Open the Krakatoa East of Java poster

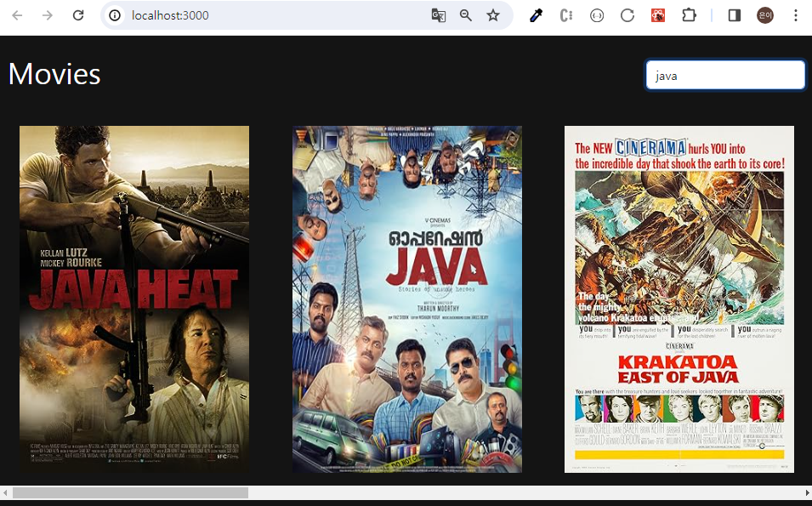pyautogui.click(x=679, y=298)
